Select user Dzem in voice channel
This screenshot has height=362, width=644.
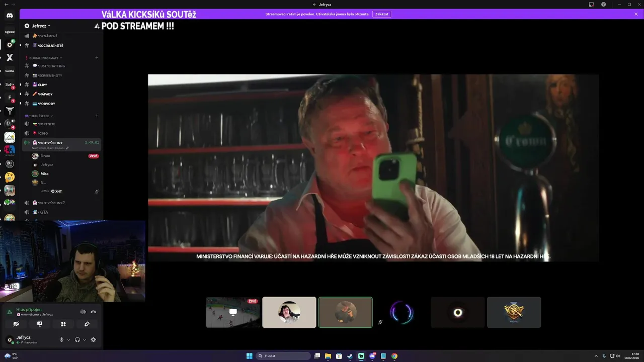pyautogui.click(x=45, y=156)
